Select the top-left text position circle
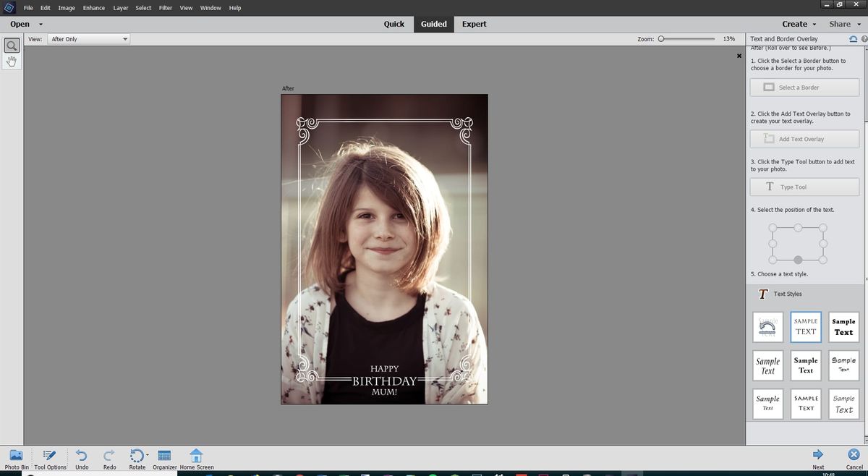 tap(773, 226)
